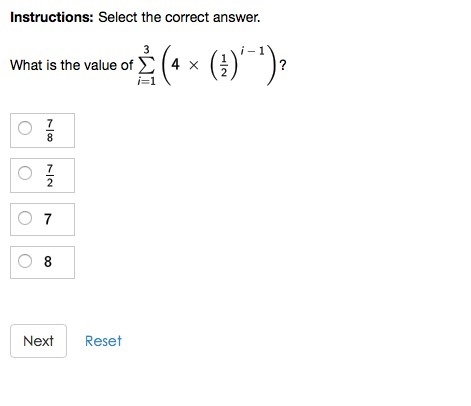Choose the 7/2 radio option

pyautogui.click(x=25, y=173)
